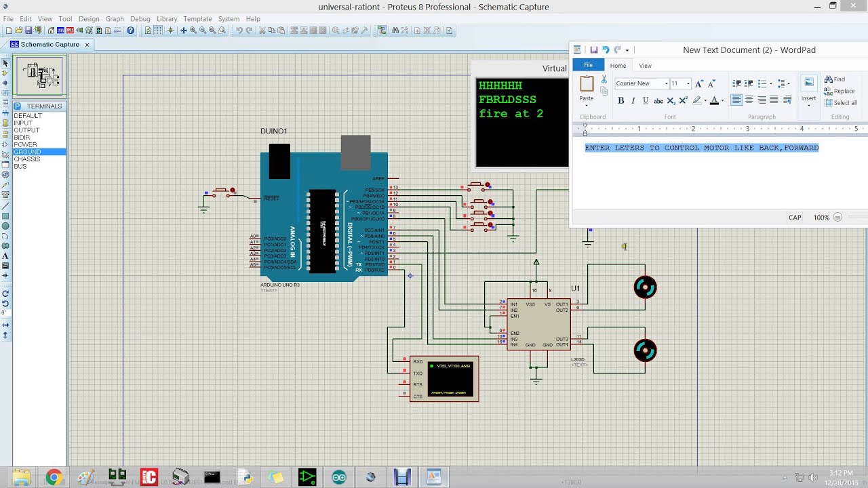Screen dimensions: 868x488
Task: Open the bullet list style dropdown arrow
Action: [x=771, y=83]
